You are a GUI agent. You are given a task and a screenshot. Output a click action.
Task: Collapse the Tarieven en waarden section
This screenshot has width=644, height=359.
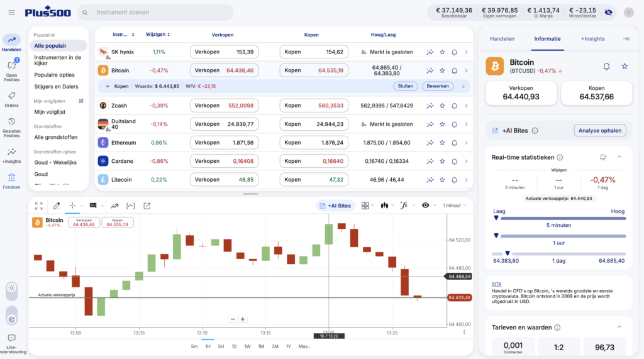pos(619,327)
